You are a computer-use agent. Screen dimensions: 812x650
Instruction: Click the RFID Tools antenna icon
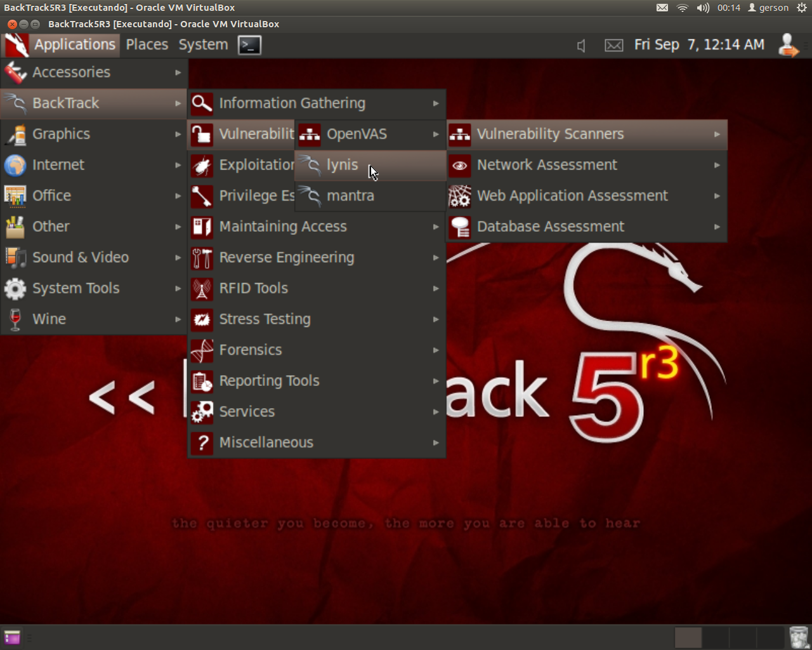coord(202,288)
